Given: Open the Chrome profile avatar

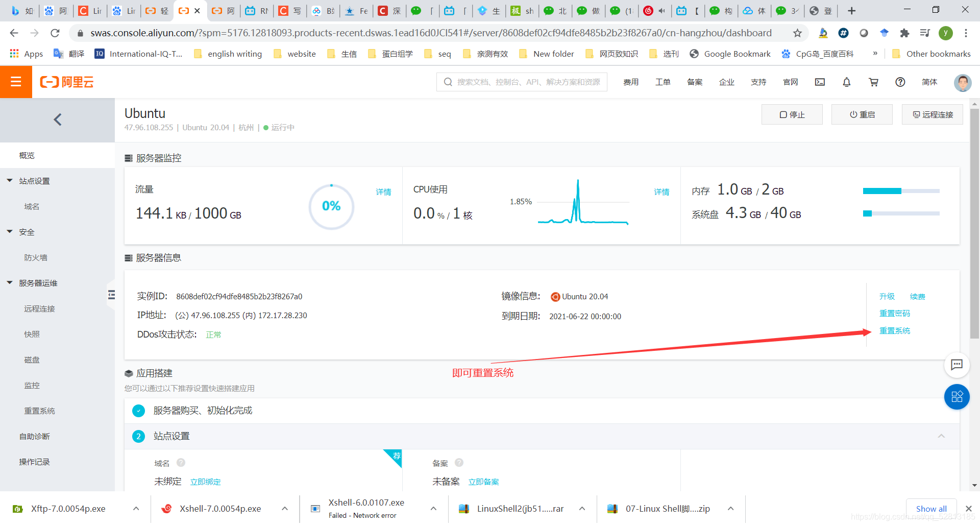Looking at the screenshot, I should (945, 33).
